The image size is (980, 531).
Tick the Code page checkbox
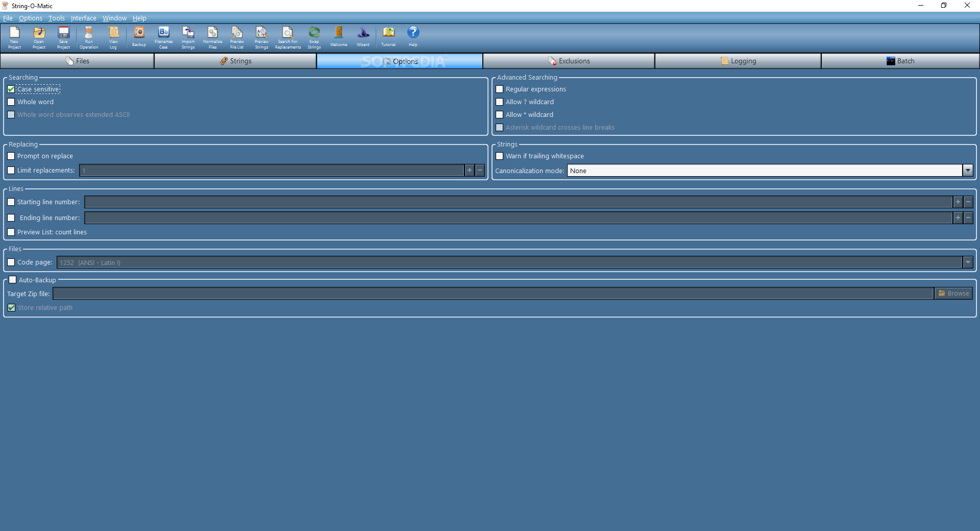coord(11,262)
